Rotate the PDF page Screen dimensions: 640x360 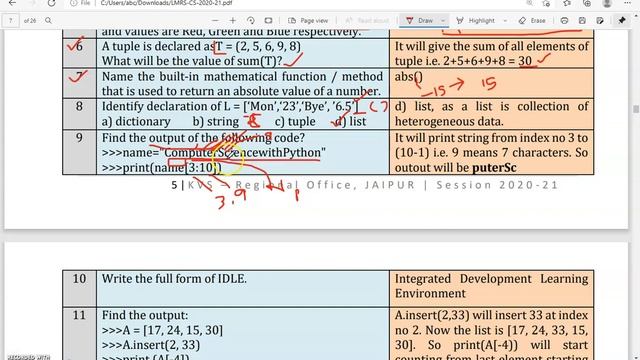click(x=251, y=20)
